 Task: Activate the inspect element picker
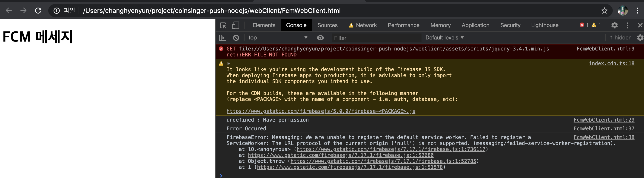tap(223, 25)
